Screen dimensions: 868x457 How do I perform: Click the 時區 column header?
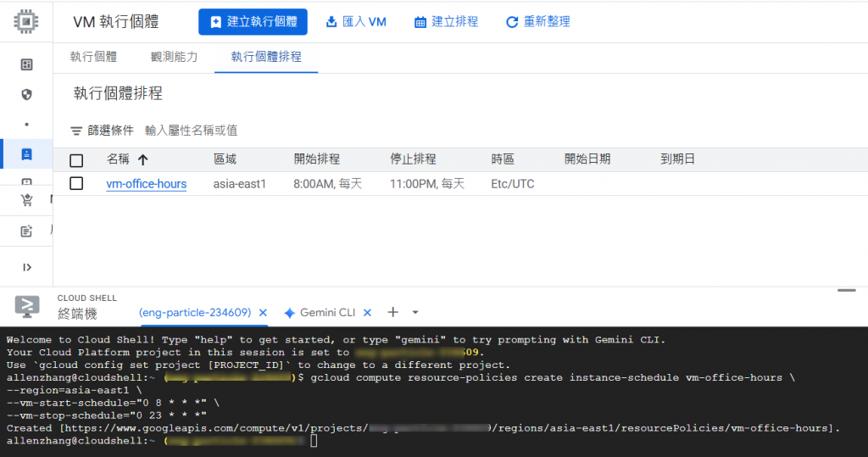point(503,159)
